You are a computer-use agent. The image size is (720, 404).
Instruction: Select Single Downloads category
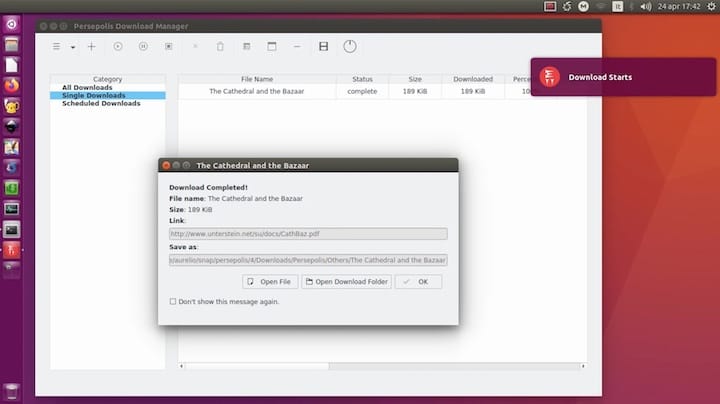pyautogui.click(x=107, y=95)
